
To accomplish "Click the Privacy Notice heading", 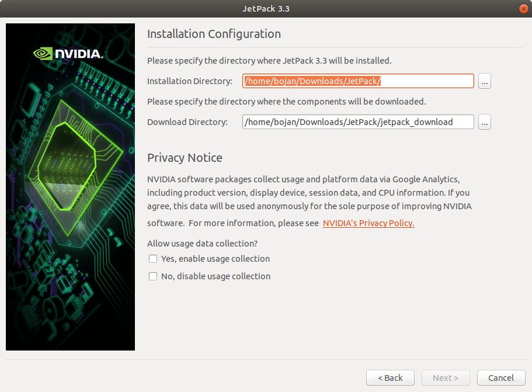I will [185, 158].
